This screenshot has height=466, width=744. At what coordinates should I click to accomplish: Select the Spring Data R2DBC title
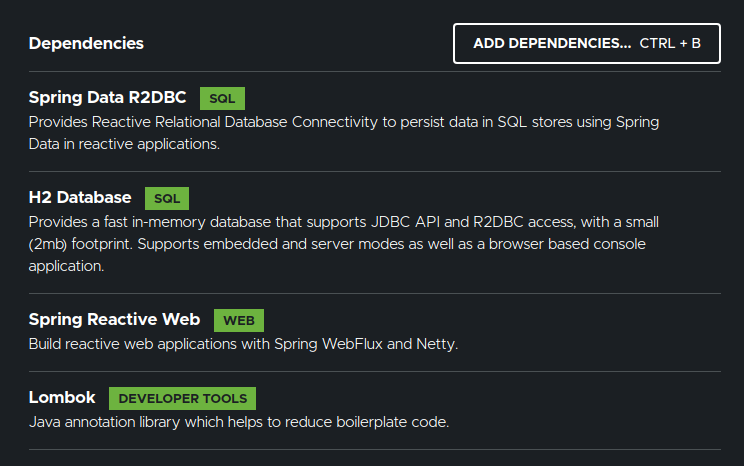click(107, 98)
